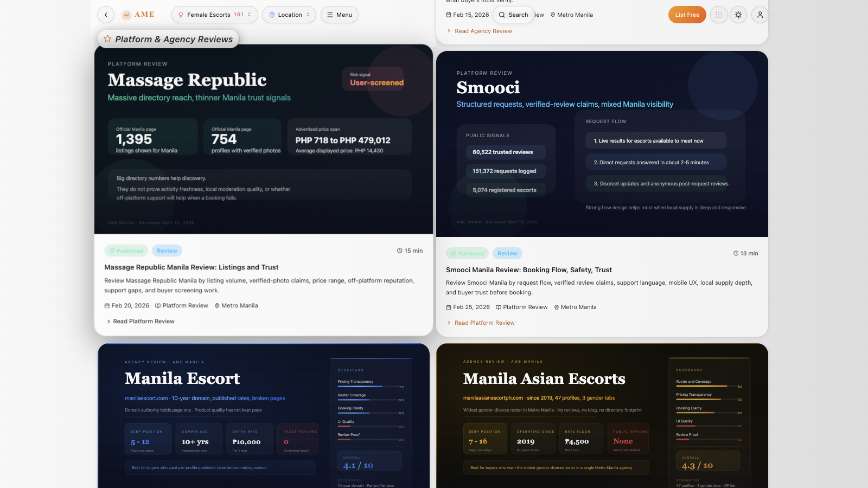
Task: Open the Location dropdown
Action: pyautogui.click(x=289, y=15)
